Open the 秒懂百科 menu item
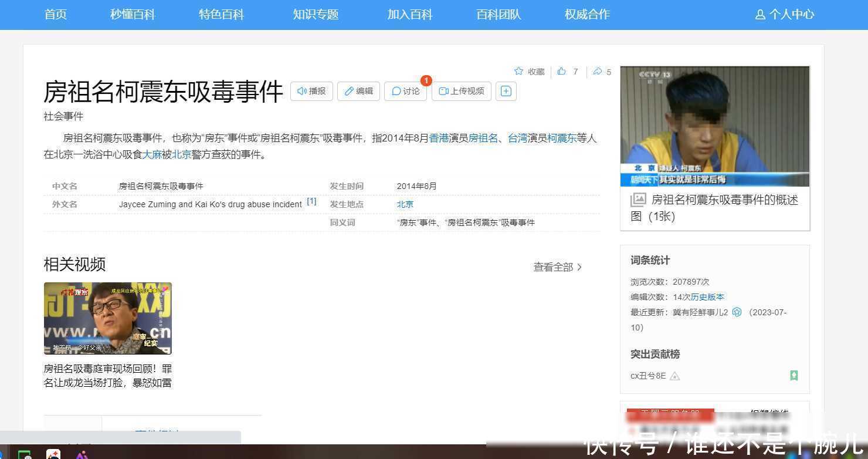Screen dimensions: 868x459 point(133,14)
